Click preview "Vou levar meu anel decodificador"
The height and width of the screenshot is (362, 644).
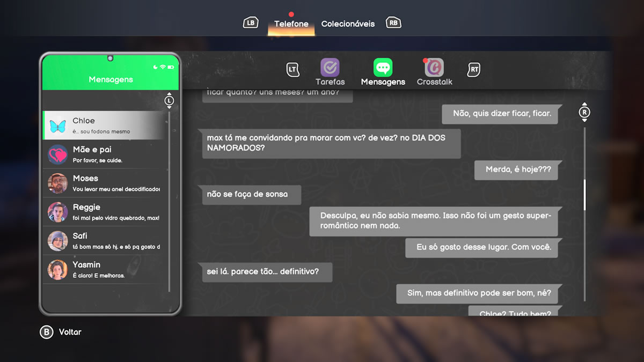pos(116,189)
